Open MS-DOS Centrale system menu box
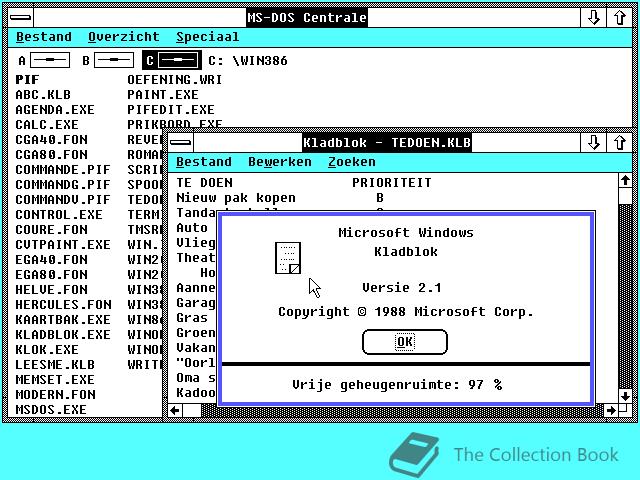 (20, 18)
